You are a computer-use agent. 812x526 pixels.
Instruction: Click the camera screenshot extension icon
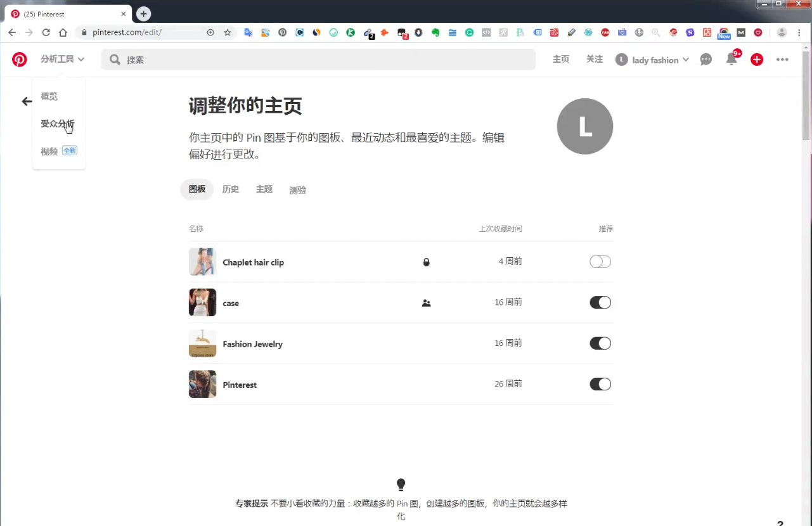coord(622,32)
